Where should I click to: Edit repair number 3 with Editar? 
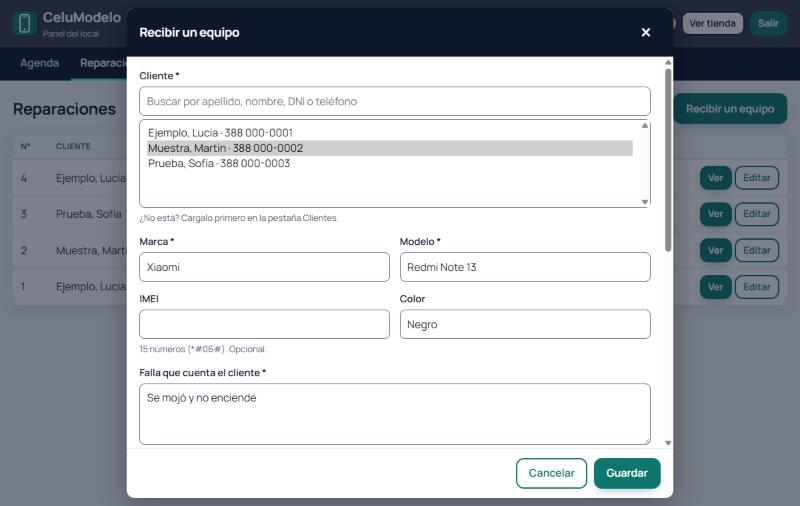pyautogui.click(x=757, y=214)
